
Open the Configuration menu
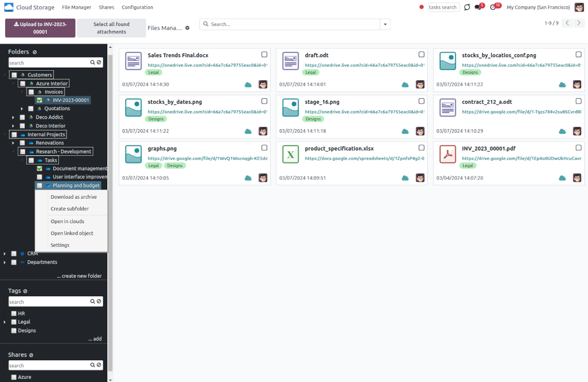(x=137, y=7)
